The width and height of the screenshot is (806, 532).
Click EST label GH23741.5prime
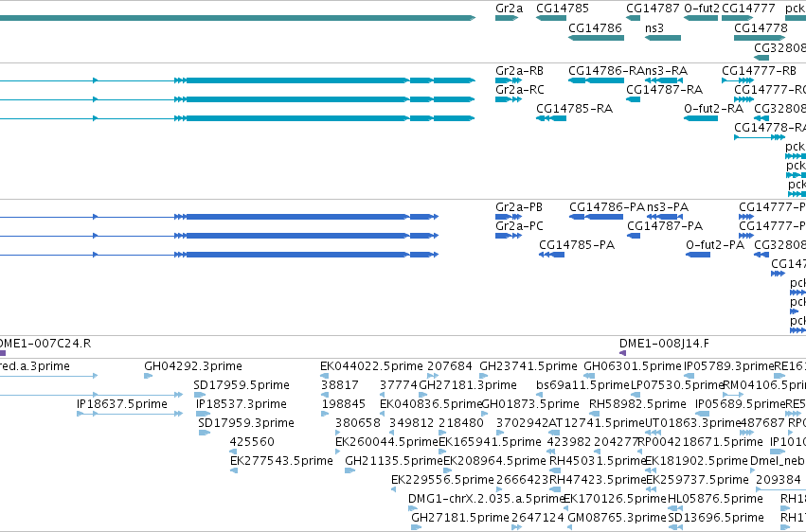[528, 366]
